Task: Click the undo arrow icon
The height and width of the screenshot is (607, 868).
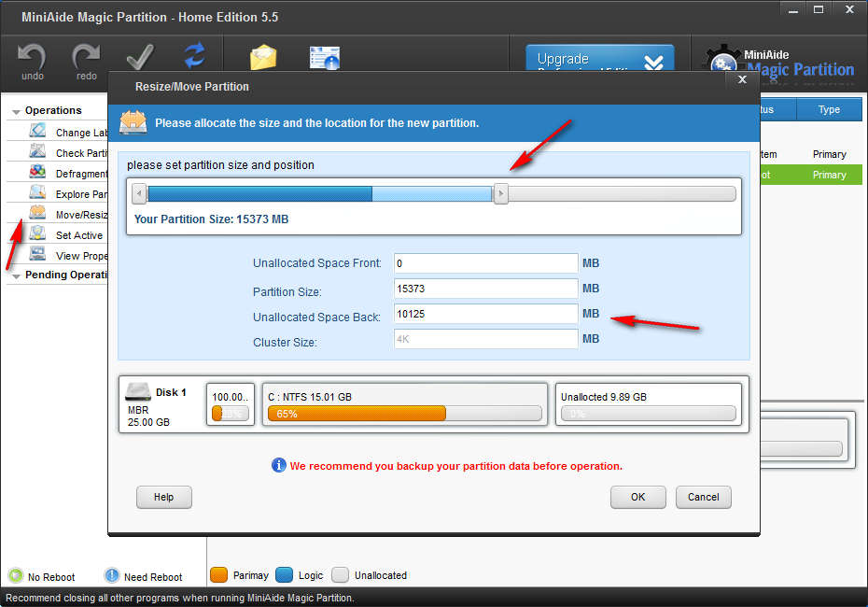Action: click(x=32, y=56)
